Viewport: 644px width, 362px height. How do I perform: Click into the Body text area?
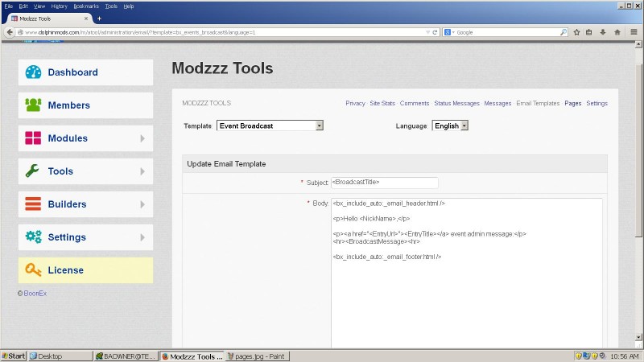pyautogui.click(x=467, y=273)
